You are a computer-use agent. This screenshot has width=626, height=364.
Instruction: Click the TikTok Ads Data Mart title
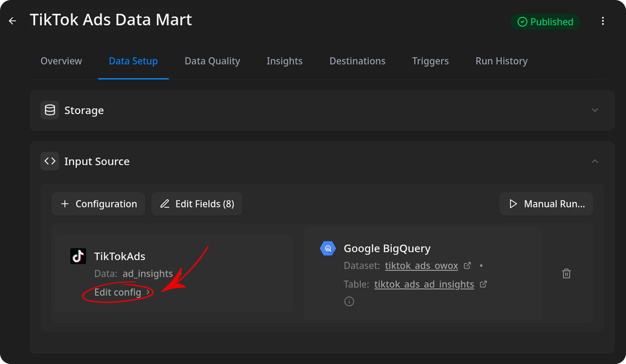point(111,20)
